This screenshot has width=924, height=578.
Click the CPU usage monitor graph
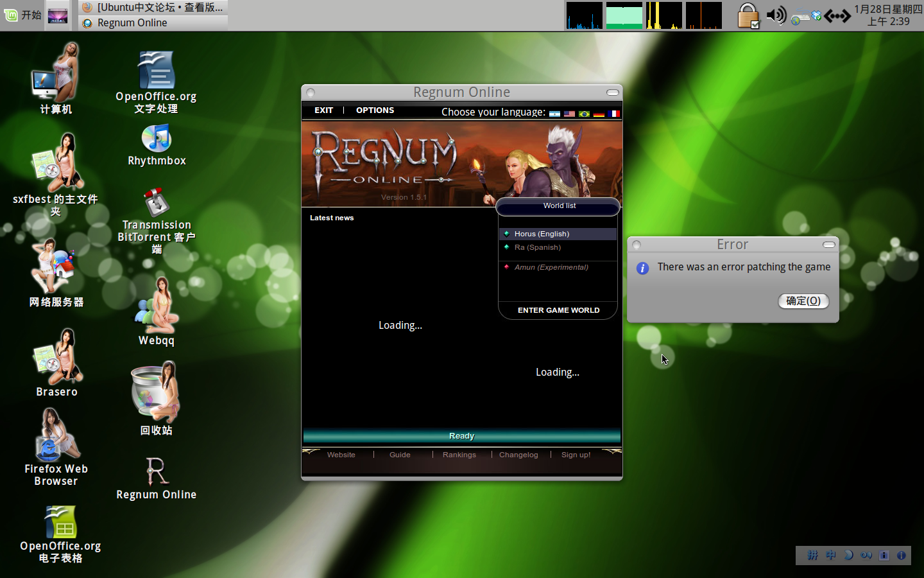click(584, 15)
